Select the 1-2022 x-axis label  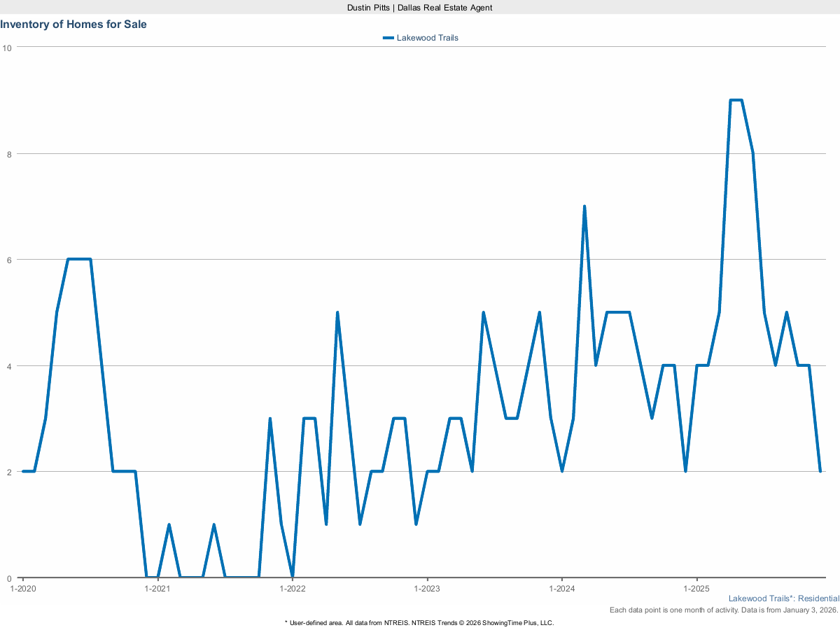point(292,589)
